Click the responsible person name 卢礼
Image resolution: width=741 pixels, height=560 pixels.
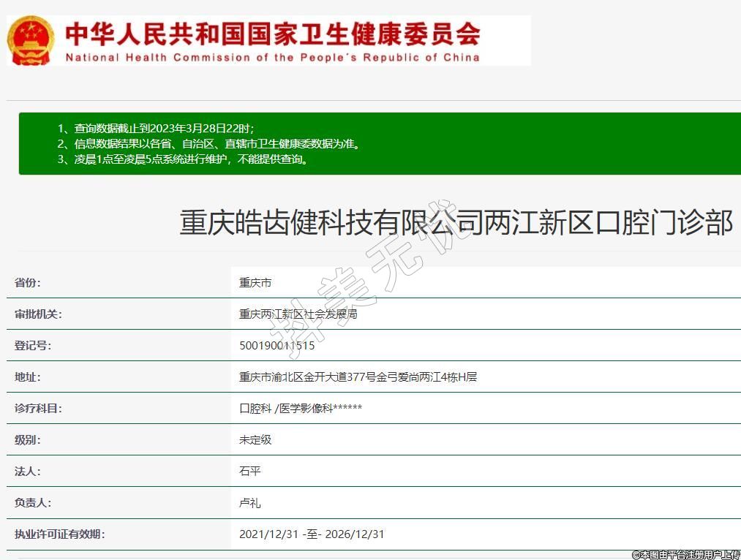[x=249, y=503]
